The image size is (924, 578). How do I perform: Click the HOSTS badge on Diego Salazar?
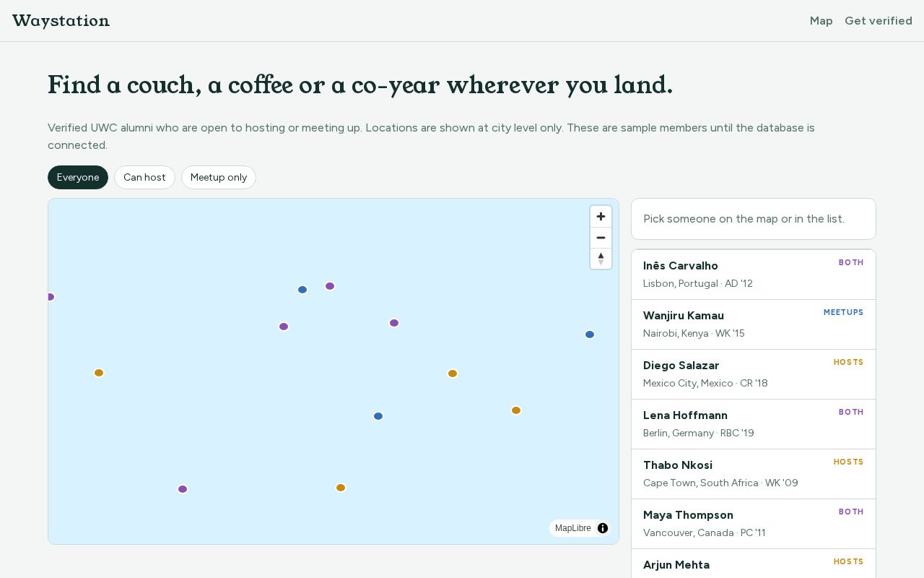point(848,363)
